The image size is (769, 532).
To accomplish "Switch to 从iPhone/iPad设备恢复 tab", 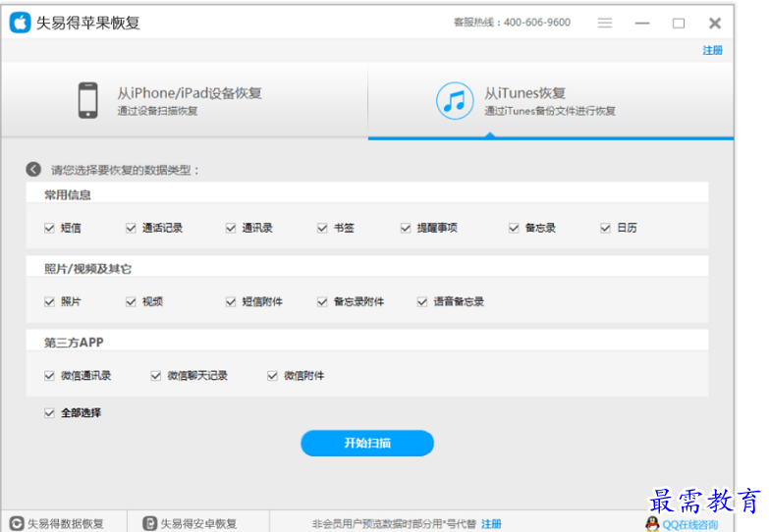I will pos(185,100).
